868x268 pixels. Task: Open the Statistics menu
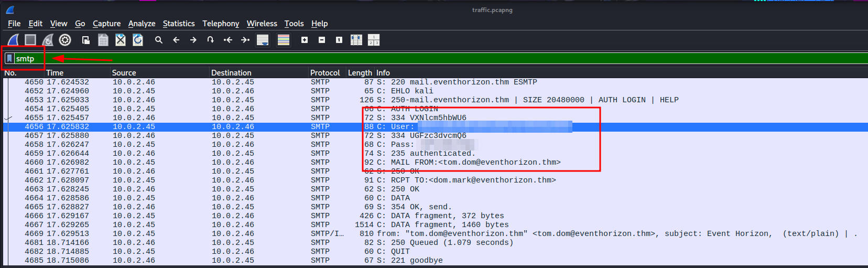178,24
